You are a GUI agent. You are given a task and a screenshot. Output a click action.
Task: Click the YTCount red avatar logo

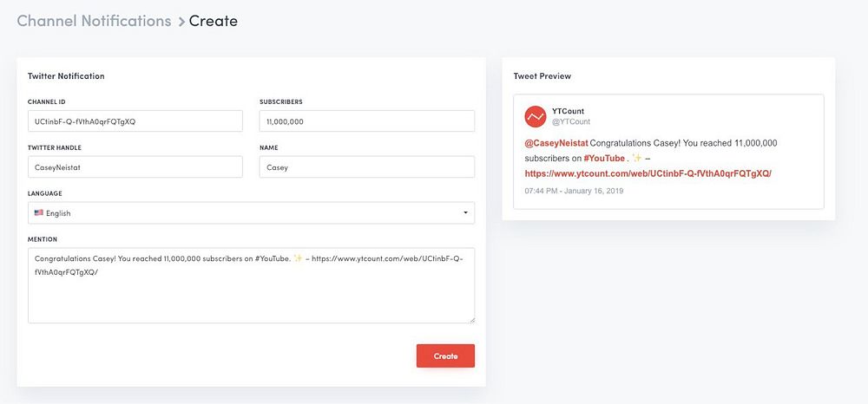click(536, 116)
